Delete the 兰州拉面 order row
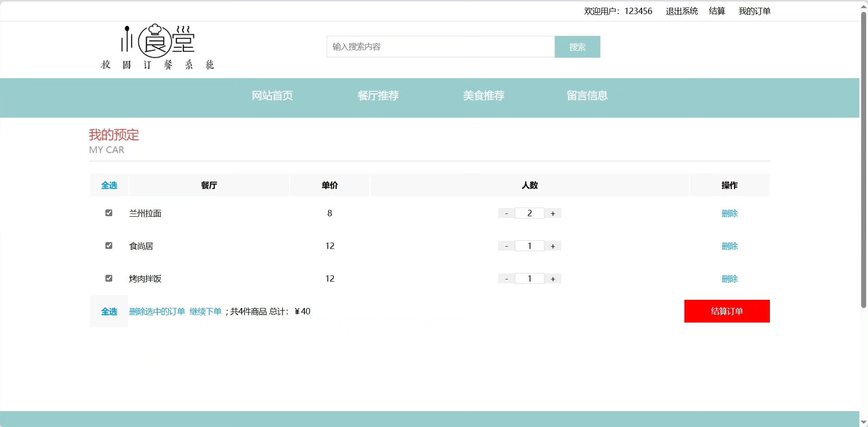 coord(729,213)
